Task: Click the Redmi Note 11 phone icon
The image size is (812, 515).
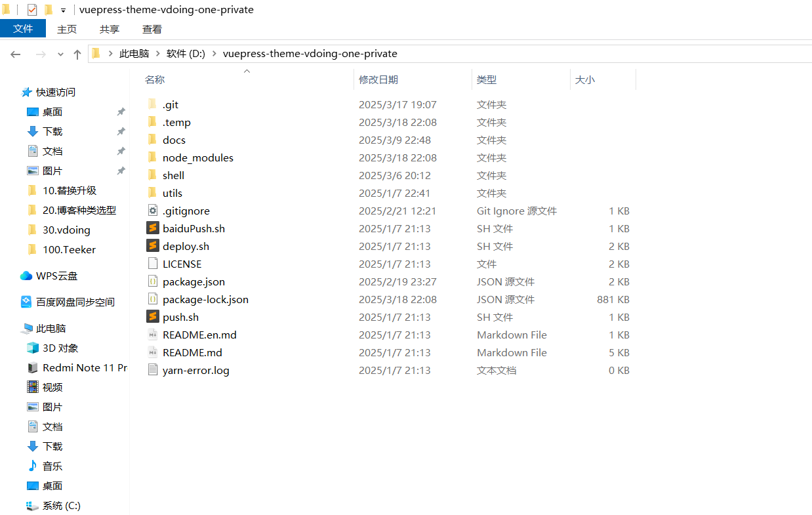Action: click(33, 367)
